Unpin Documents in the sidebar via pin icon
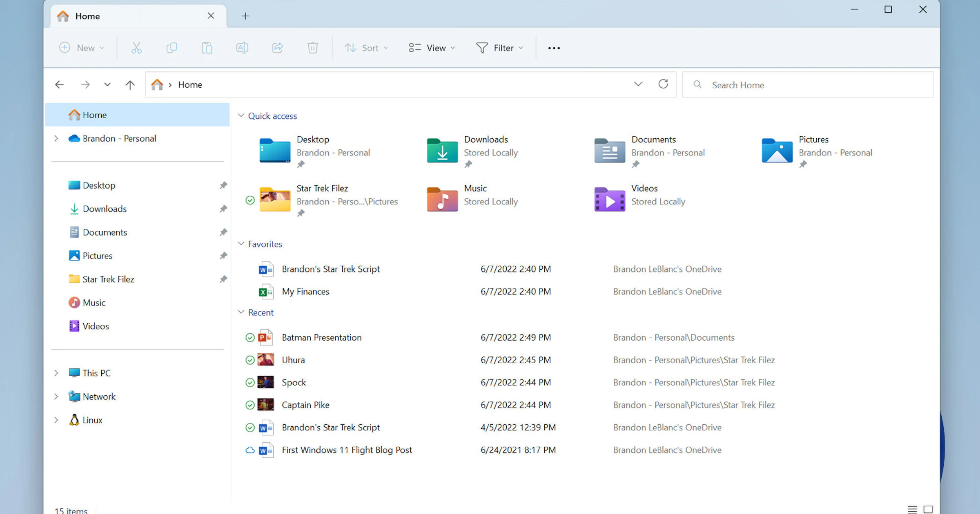 [223, 232]
